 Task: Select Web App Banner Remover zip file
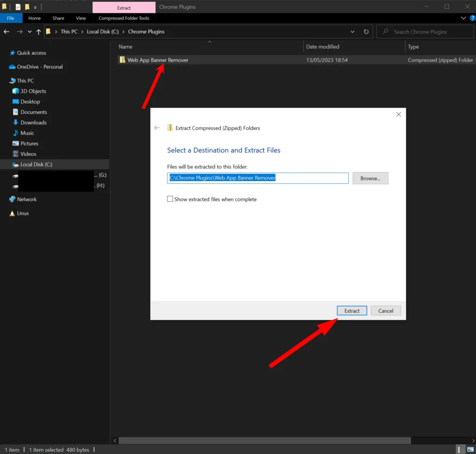158,60
